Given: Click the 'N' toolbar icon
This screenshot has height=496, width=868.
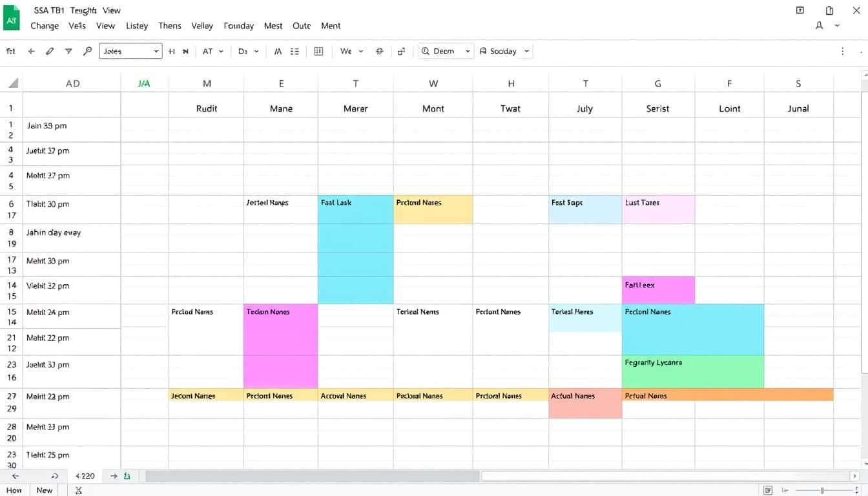Looking at the screenshot, I should pos(185,51).
